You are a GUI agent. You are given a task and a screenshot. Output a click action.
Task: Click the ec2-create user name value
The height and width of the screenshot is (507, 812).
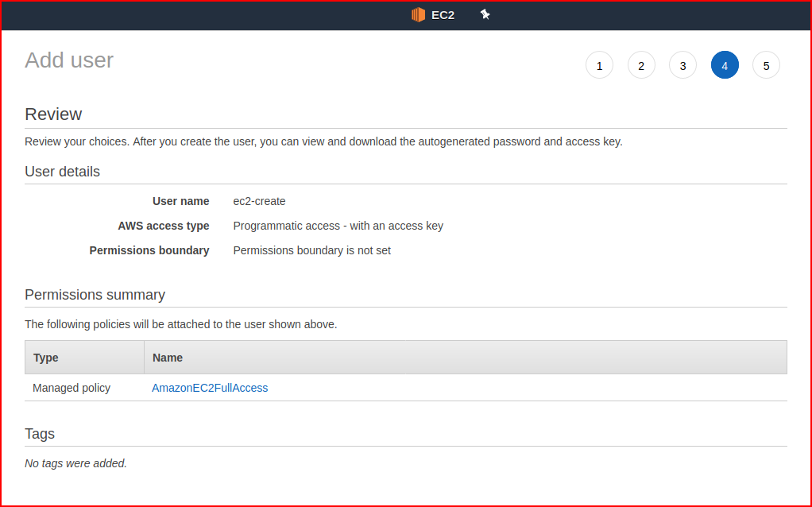tap(259, 201)
